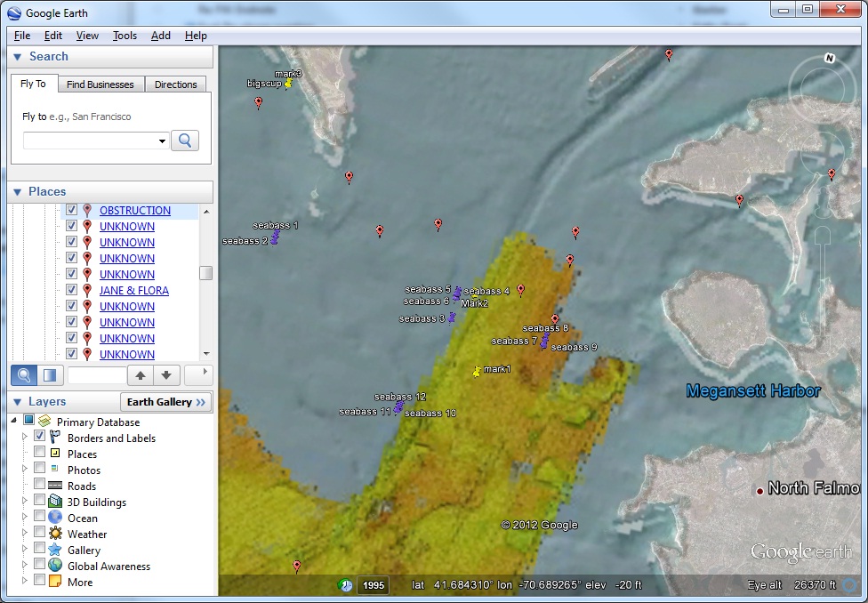Move item up with the up arrow button

pos(141,375)
